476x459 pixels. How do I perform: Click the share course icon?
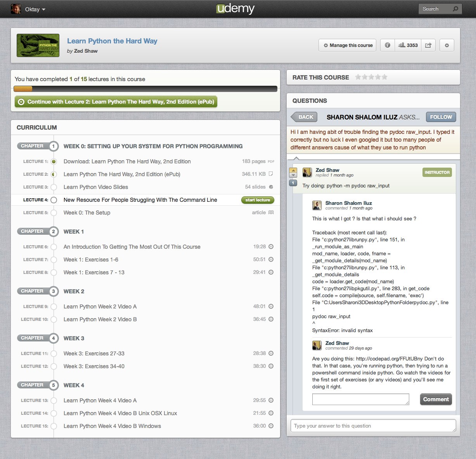(428, 45)
